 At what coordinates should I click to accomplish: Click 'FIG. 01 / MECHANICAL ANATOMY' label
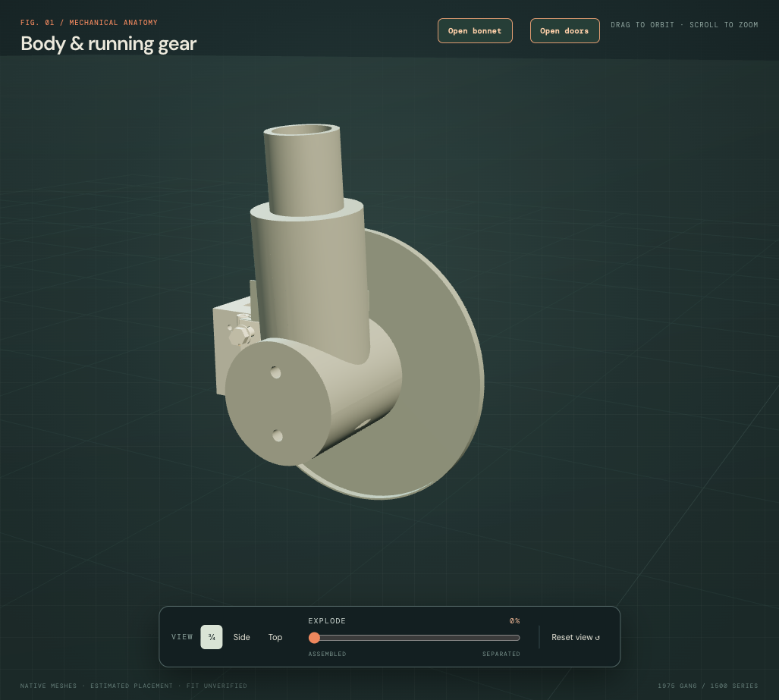click(x=89, y=22)
